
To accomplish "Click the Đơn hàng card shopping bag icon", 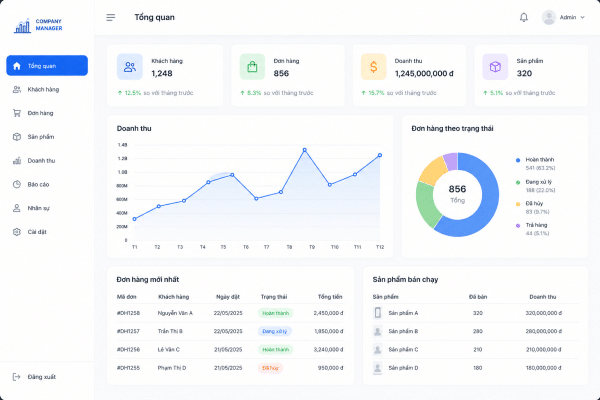I will [x=252, y=67].
